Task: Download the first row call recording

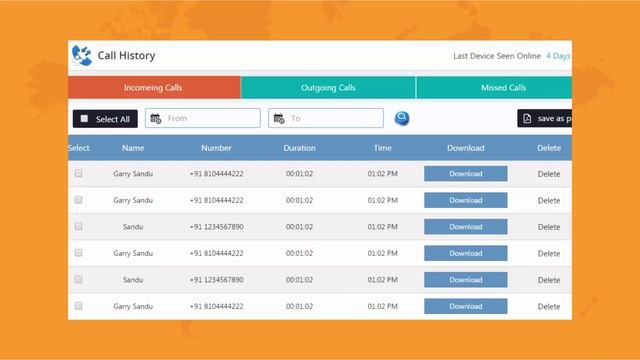Action: coord(466,173)
